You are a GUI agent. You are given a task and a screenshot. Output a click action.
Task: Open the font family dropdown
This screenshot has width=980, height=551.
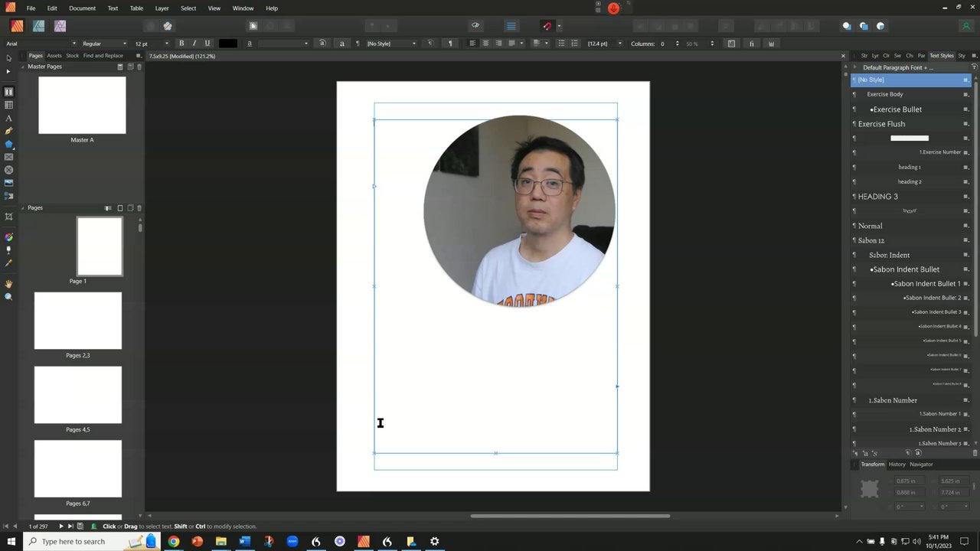[x=73, y=44]
